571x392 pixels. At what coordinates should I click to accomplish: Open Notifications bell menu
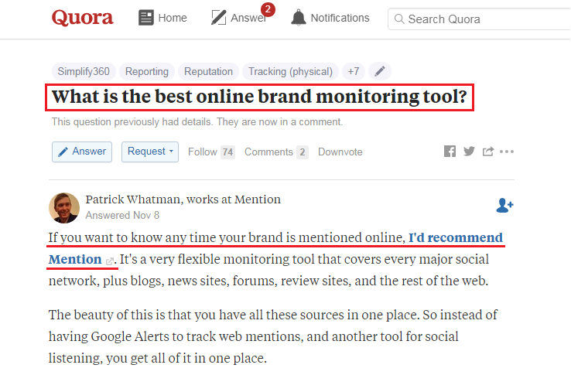330,18
